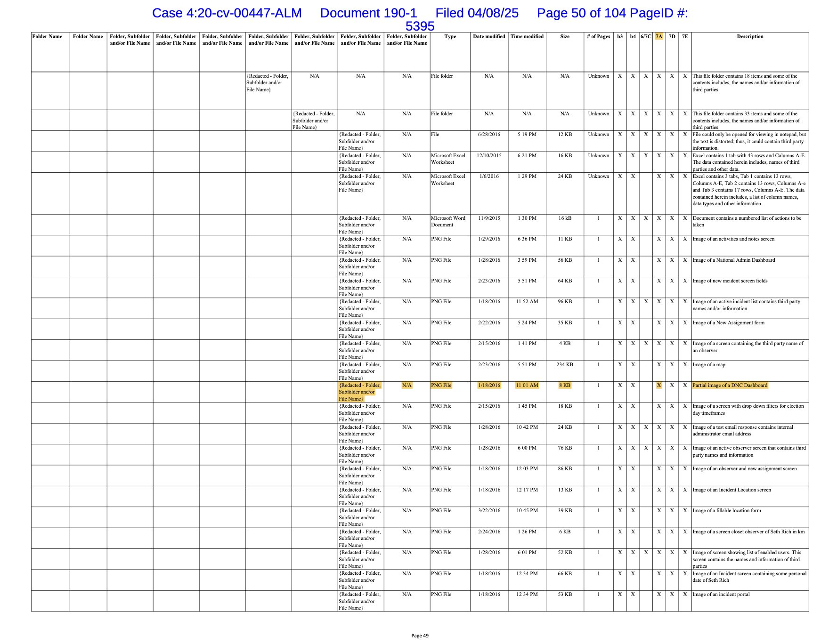Click the PageID number '5395'

420,26
